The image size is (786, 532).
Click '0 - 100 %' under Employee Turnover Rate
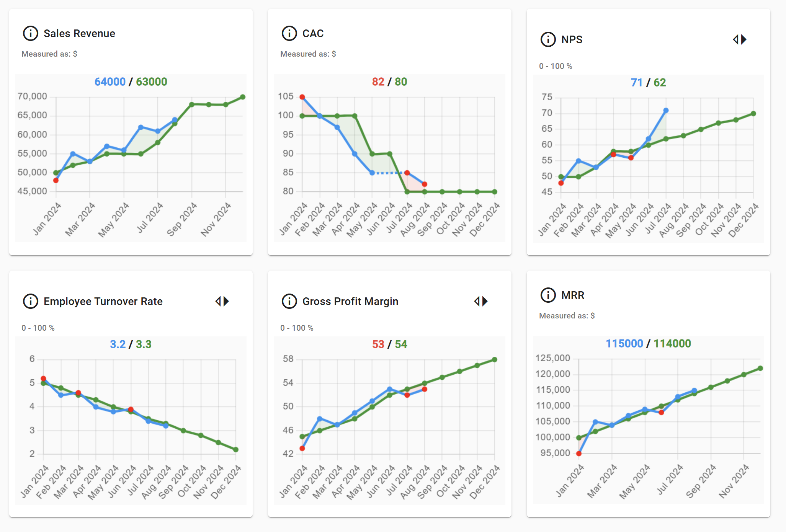pyautogui.click(x=38, y=328)
